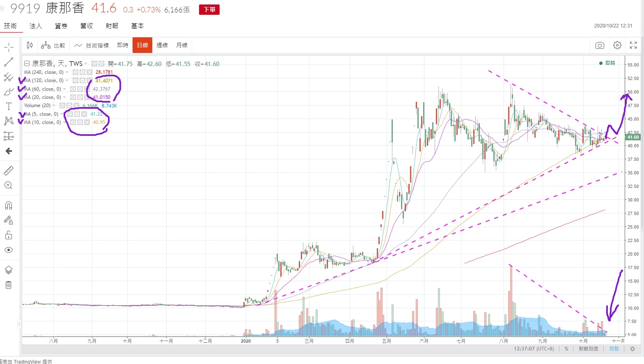The width and height of the screenshot is (644, 364).
Task: Collapse the indicator legend box
Action: pos(27,64)
